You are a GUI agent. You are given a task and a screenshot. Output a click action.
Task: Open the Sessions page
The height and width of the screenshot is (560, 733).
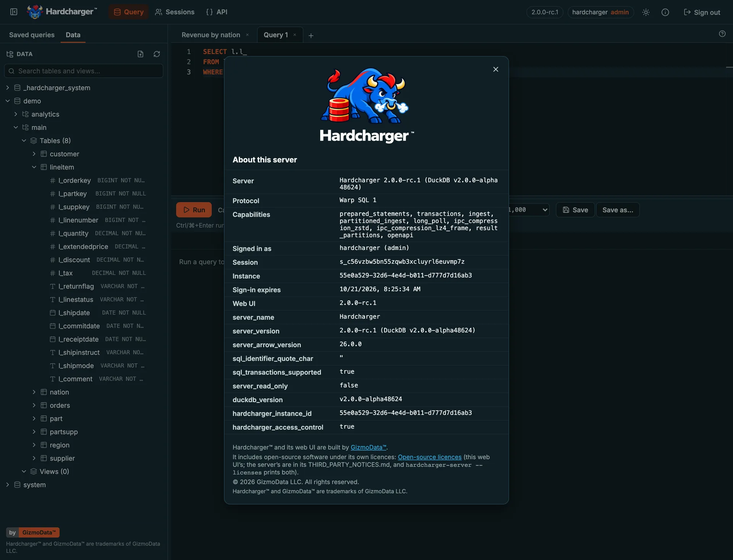point(174,12)
